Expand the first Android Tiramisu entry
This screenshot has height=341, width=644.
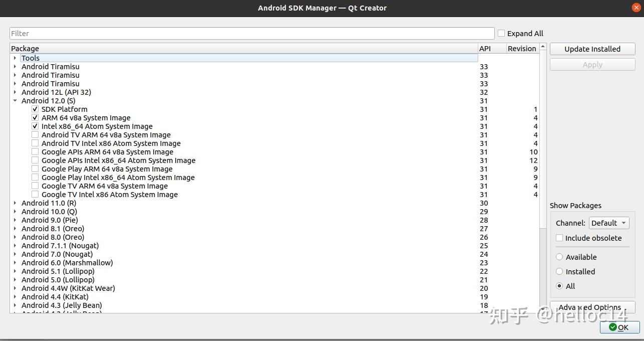15,66
